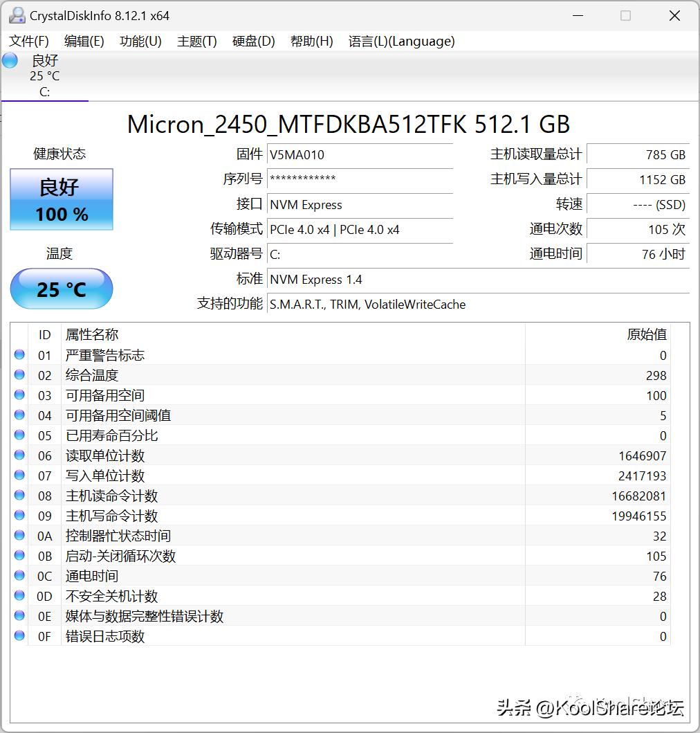Click the status dot beside 启动-关闭循环次数
Viewport: 700px width, 733px height.
click(x=19, y=555)
